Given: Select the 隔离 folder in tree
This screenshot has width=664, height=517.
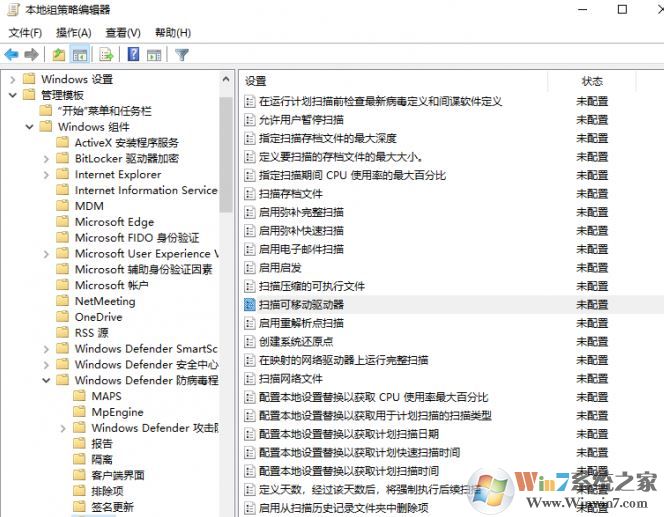Looking at the screenshot, I should (x=102, y=459).
